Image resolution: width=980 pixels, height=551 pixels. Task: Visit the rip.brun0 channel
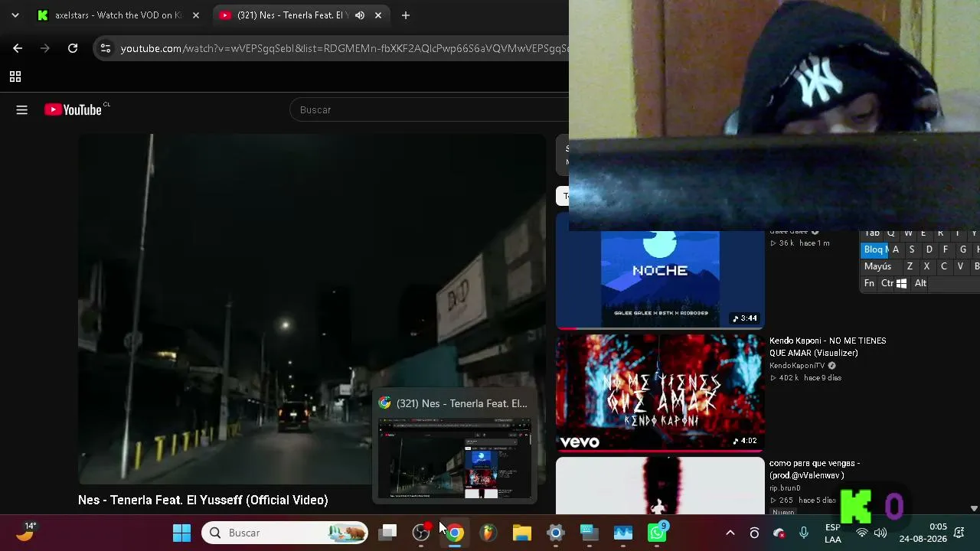click(785, 488)
